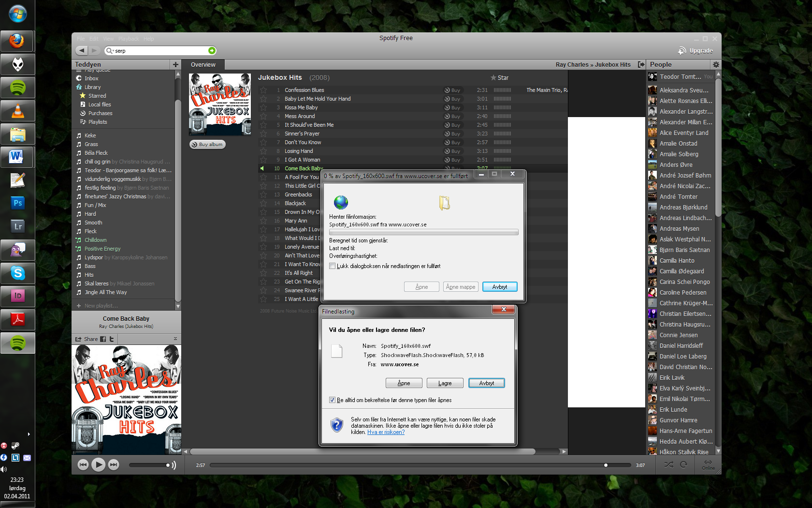The image size is (812, 508).
Task: Collapse the album art panel chevron
Action: pyautogui.click(x=175, y=339)
